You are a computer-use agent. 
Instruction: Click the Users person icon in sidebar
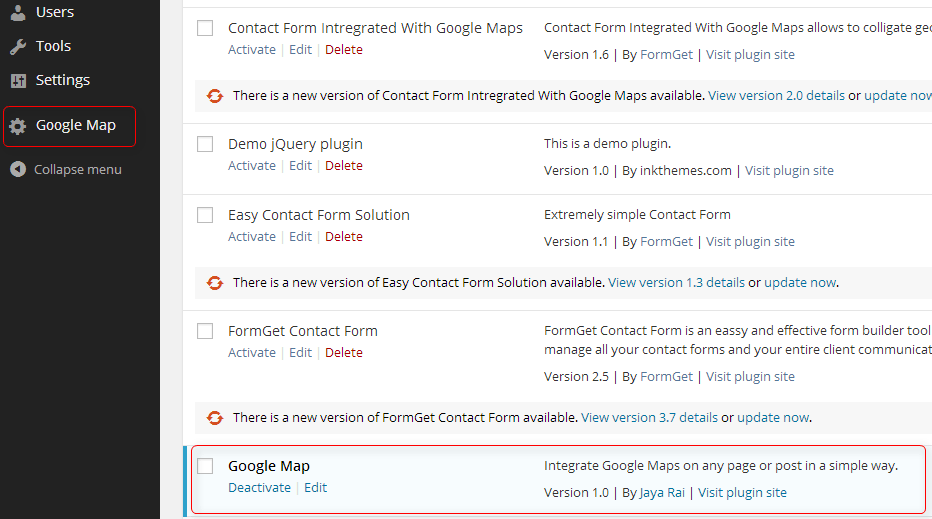18,12
